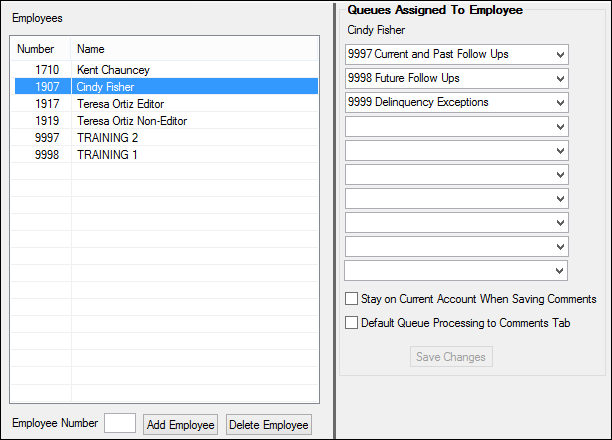Click the Employee Number input field
The width and height of the screenshot is (612, 440).
click(120, 424)
